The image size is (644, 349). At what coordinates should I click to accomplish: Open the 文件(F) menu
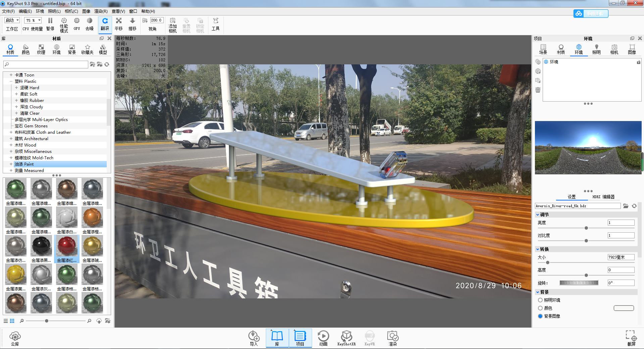point(8,11)
